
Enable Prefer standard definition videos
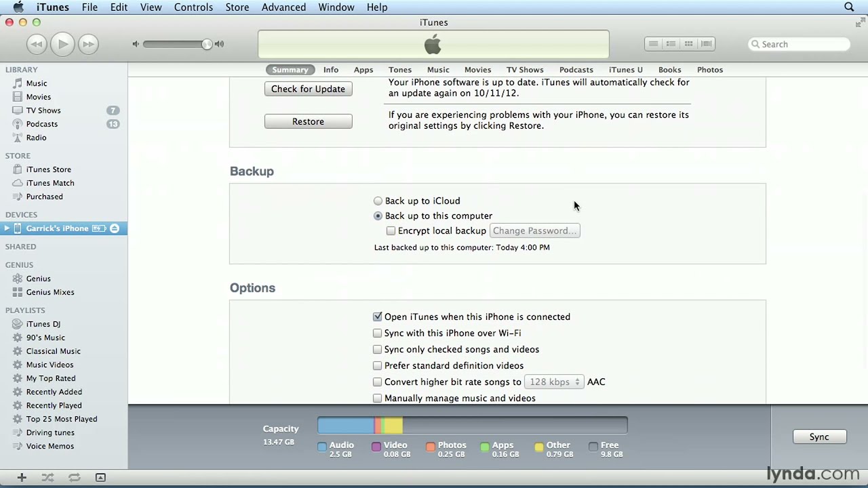(x=377, y=365)
